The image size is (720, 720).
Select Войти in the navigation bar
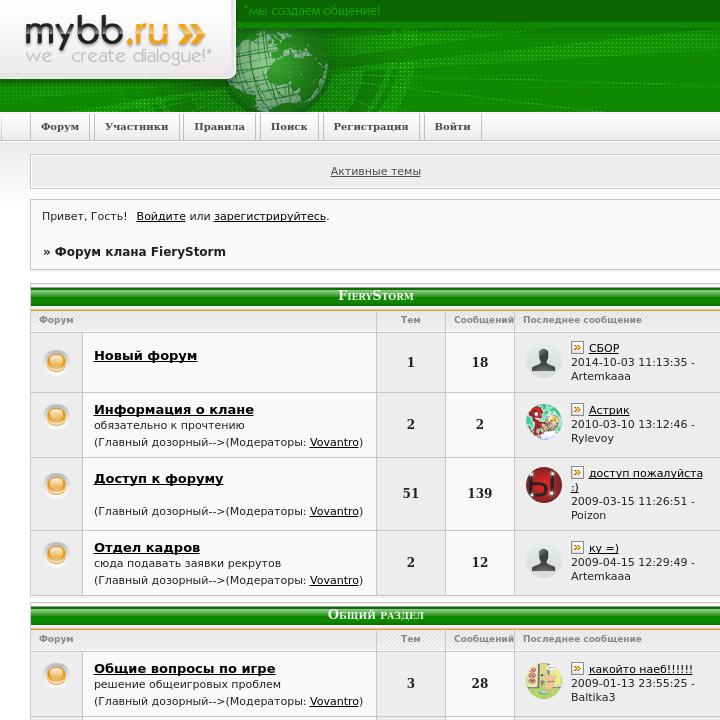[x=453, y=126]
